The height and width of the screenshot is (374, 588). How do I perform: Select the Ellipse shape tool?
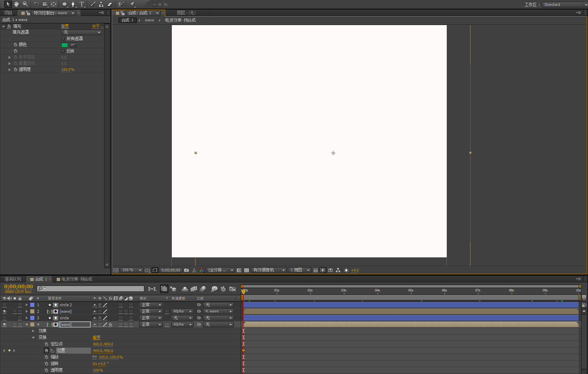(x=65, y=4)
